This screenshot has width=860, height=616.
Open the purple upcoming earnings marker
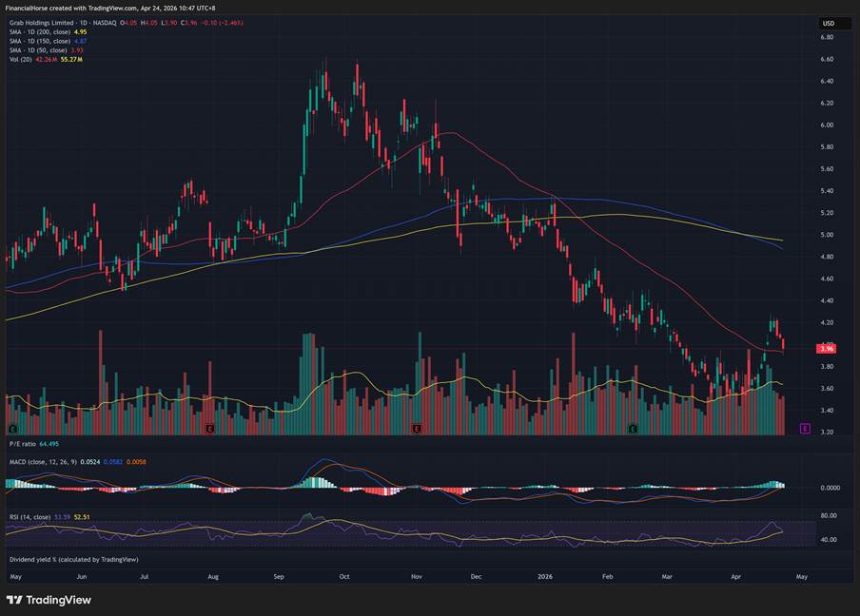point(805,430)
